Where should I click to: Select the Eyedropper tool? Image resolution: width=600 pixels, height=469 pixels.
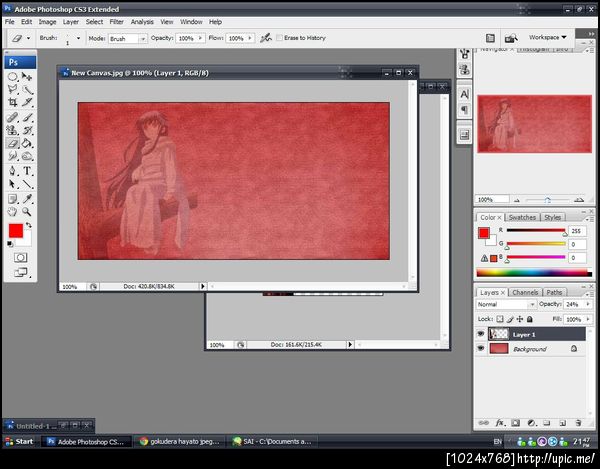[x=27, y=199]
